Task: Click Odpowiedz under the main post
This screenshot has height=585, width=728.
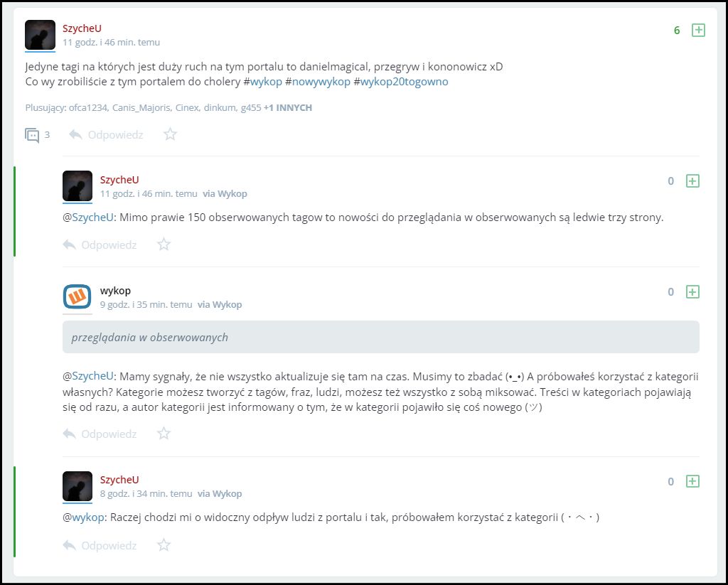Action: coord(107,134)
